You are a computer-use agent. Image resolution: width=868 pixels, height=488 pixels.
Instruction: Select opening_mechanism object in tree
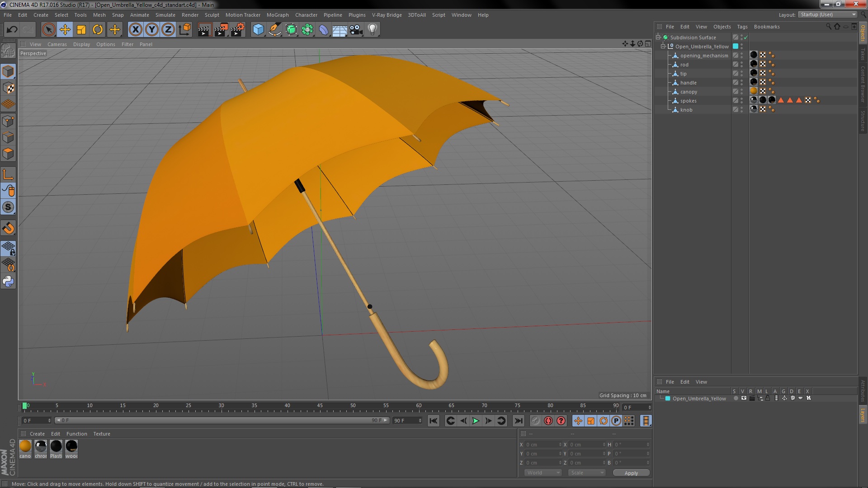pyautogui.click(x=704, y=56)
